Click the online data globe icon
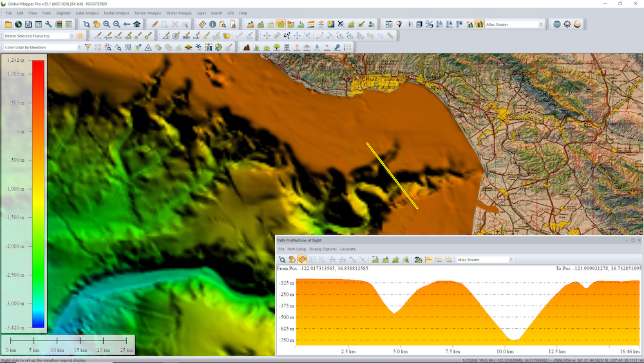Screen dimensions: 644x363 [18, 25]
